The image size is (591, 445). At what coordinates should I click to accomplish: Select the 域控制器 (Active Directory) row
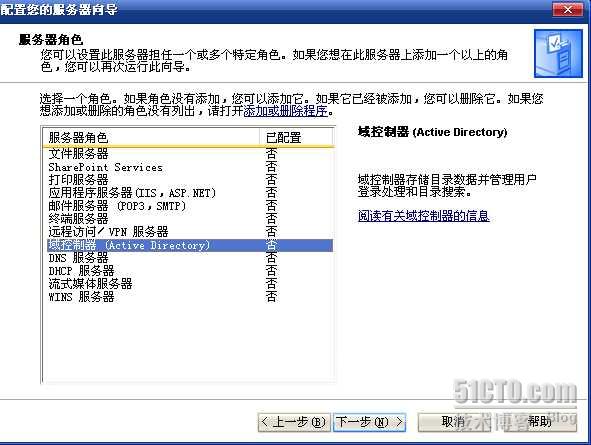click(x=190, y=245)
